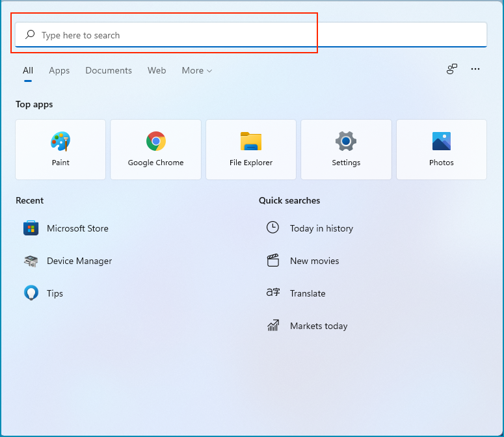504x437 pixels.
Task: Select the All results tab
Action: [28, 70]
